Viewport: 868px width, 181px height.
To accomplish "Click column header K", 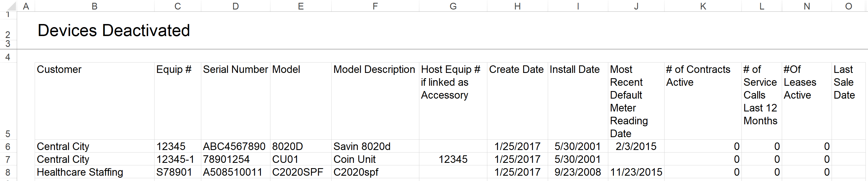I will 703,6.
